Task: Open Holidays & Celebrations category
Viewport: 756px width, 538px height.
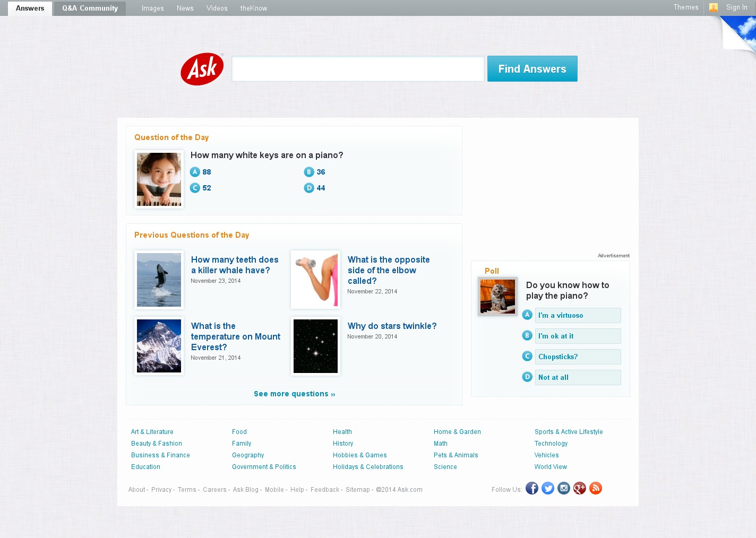Action: 368,467
